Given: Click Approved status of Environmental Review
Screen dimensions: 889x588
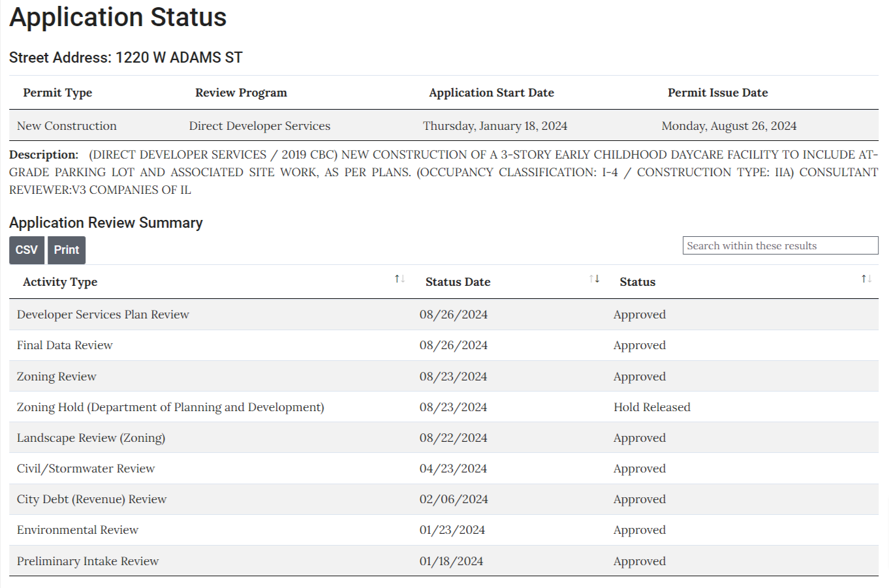Looking at the screenshot, I should pos(640,530).
